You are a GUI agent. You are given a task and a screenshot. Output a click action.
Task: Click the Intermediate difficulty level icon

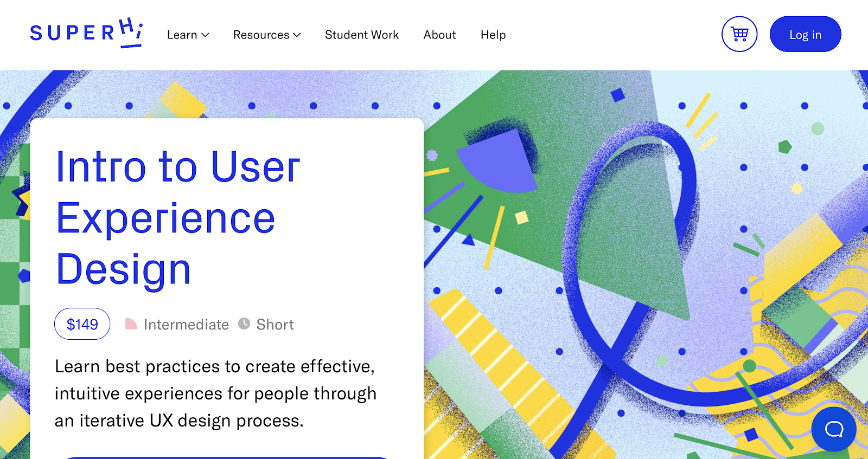(131, 324)
